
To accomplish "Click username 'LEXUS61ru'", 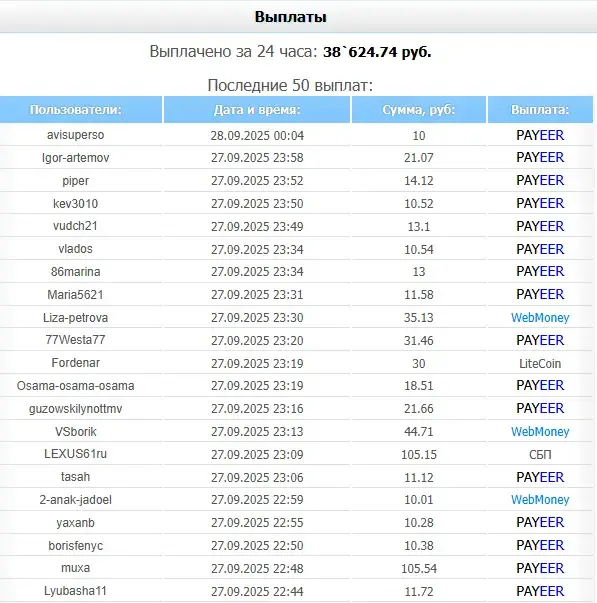I will coord(75,454).
